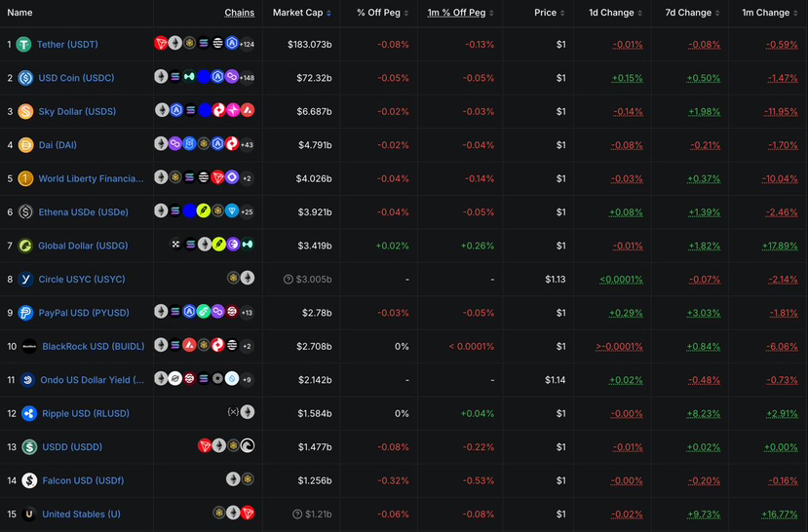Open BlackRock USD (BUIDL) link
The width and height of the screenshot is (808, 532).
(94, 347)
